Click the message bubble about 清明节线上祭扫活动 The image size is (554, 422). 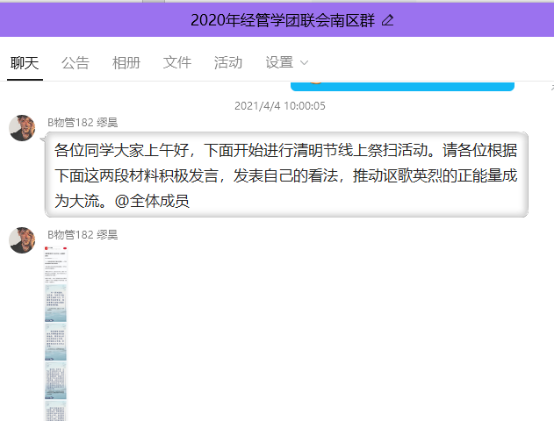(x=287, y=175)
